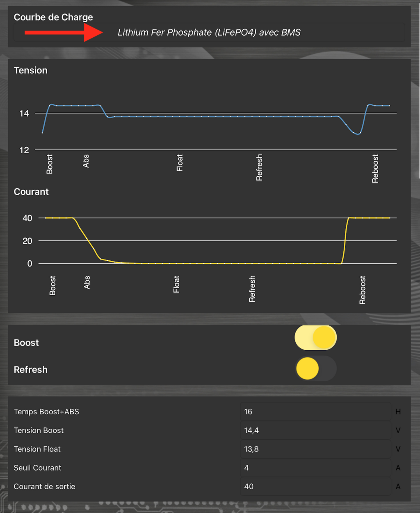This screenshot has width=420, height=513.
Task: Select the Tension Boost 14,4 field
Action: (x=315, y=430)
